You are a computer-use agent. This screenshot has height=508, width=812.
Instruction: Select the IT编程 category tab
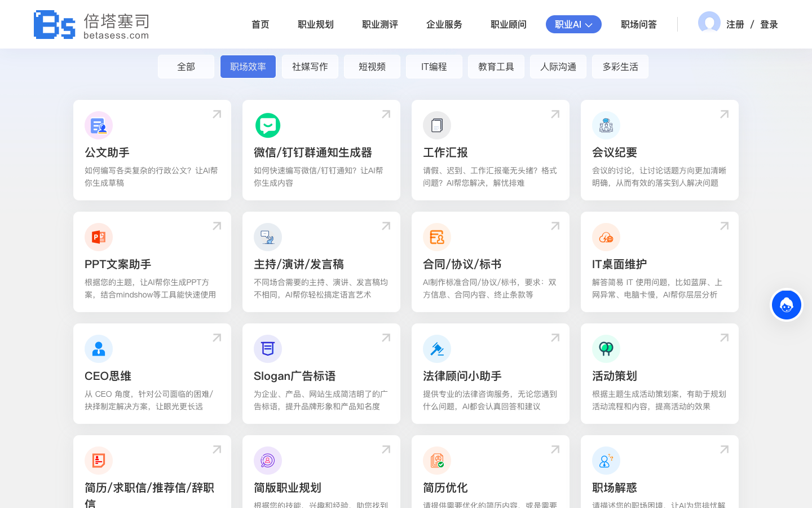434,67
